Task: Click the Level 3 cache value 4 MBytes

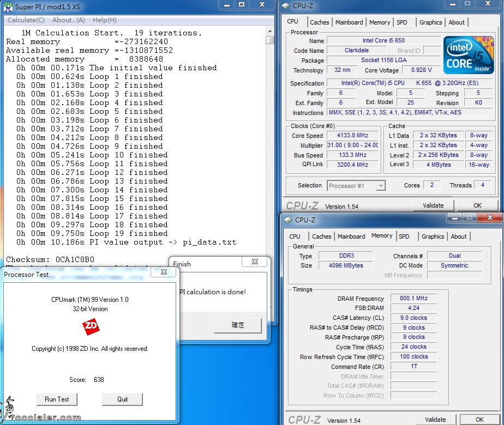Action: click(x=439, y=165)
